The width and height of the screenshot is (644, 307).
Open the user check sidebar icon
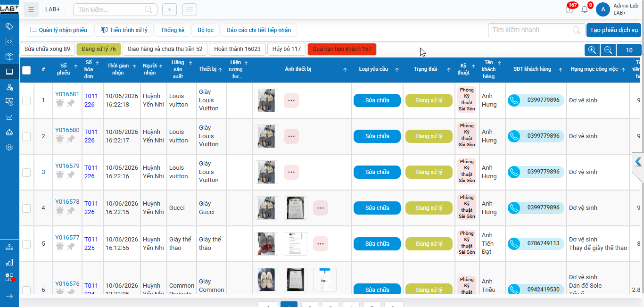click(9, 87)
